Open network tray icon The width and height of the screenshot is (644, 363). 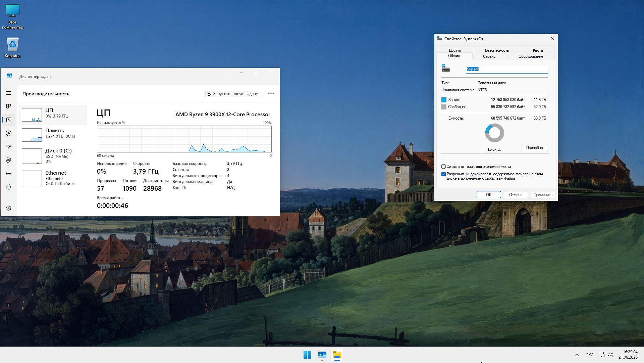click(602, 355)
